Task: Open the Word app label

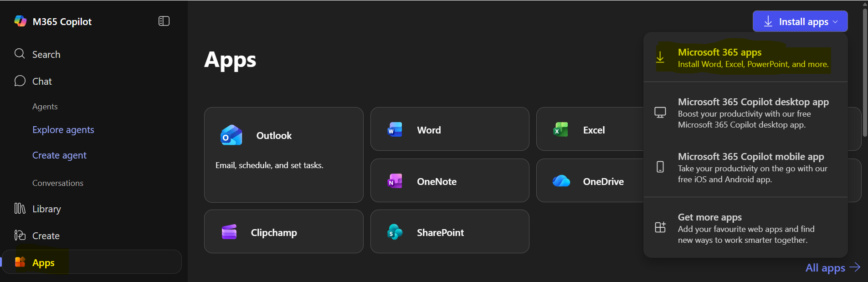Action: (x=429, y=130)
